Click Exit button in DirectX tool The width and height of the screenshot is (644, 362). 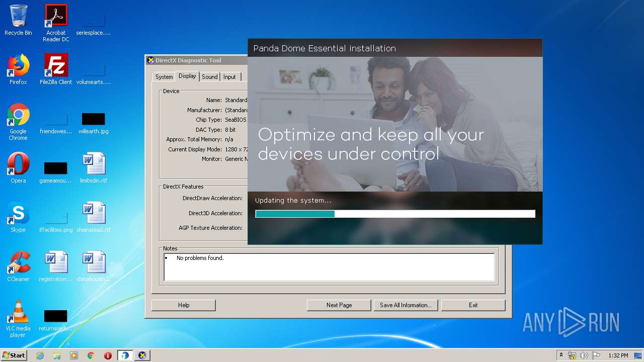pyautogui.click(x=473, y=305)
